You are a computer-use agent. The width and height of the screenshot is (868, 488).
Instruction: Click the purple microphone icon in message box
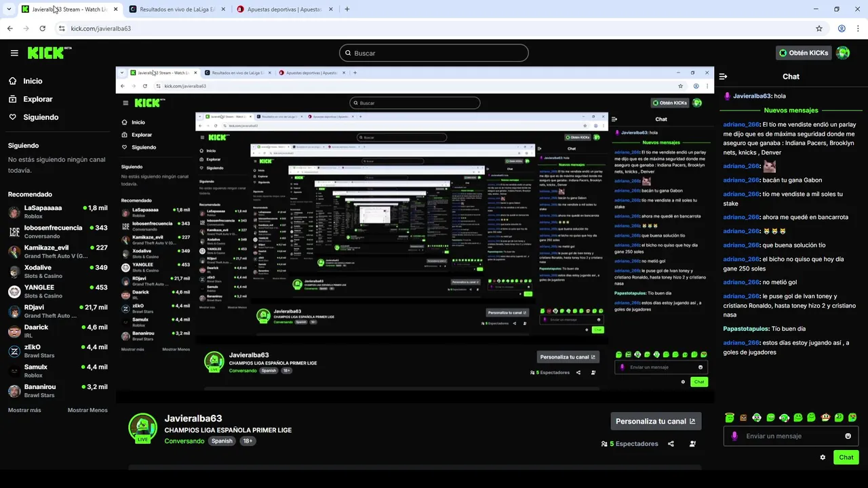click(734, 436)
